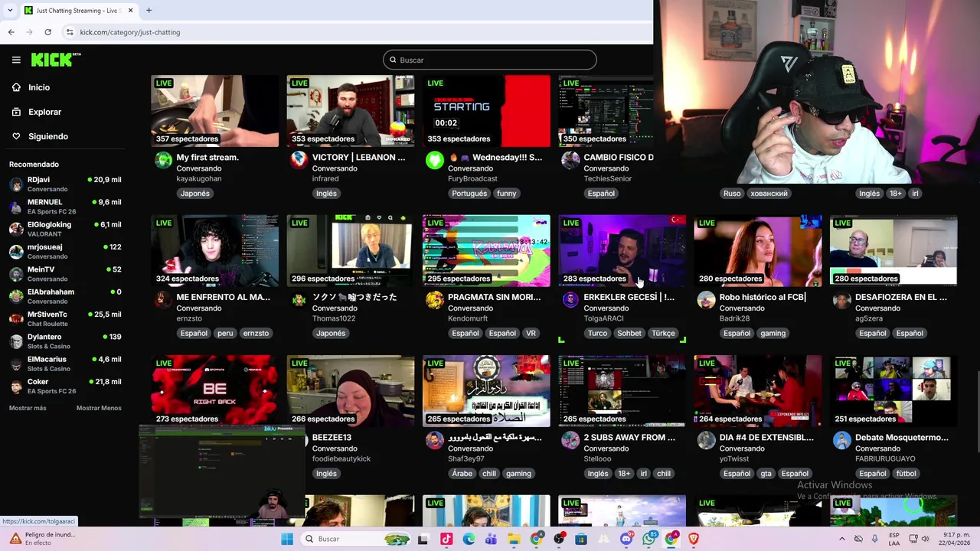The image size is (980, 551).
Task: Click Stellooo channel avatar
Action: pos(570,440)
